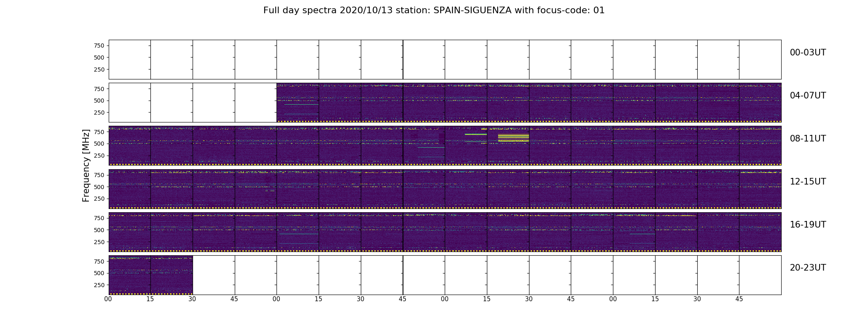Select the 500 tick of the 16-19UT row
This screenshot has width=868, height=331.
(x=99, y=230)
